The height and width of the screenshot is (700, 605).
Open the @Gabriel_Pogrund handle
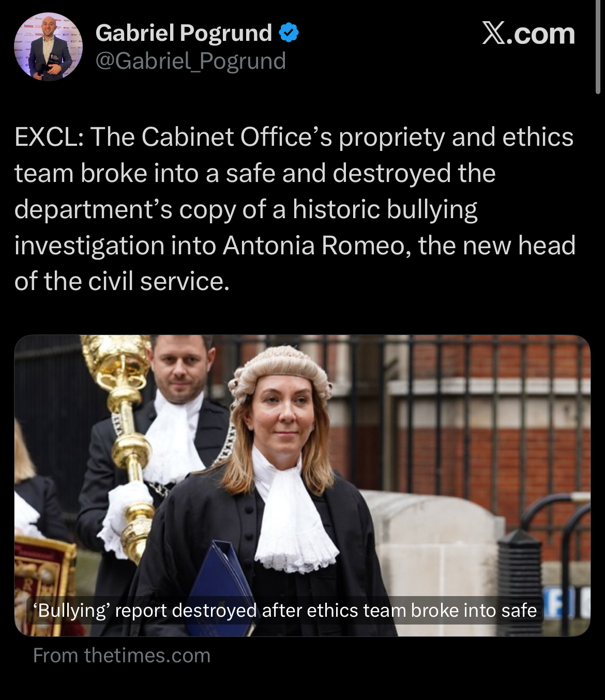click(190, 61)
